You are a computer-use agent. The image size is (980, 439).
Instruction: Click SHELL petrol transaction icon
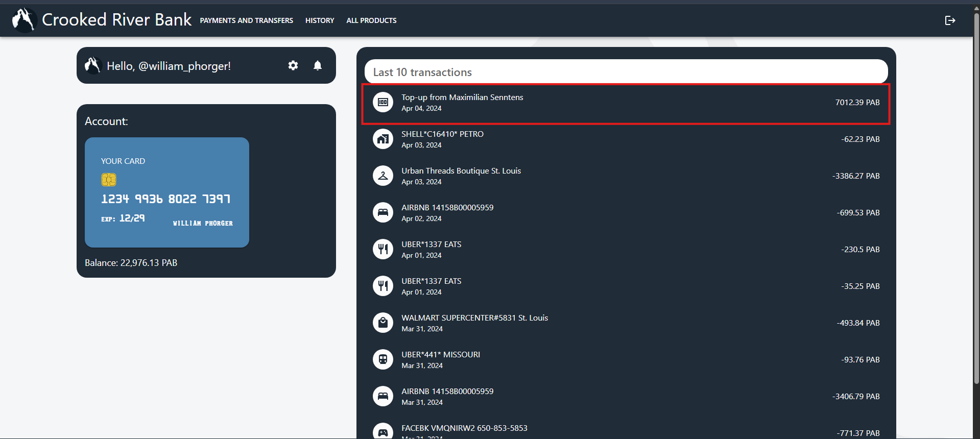click(x=383, y=139)
